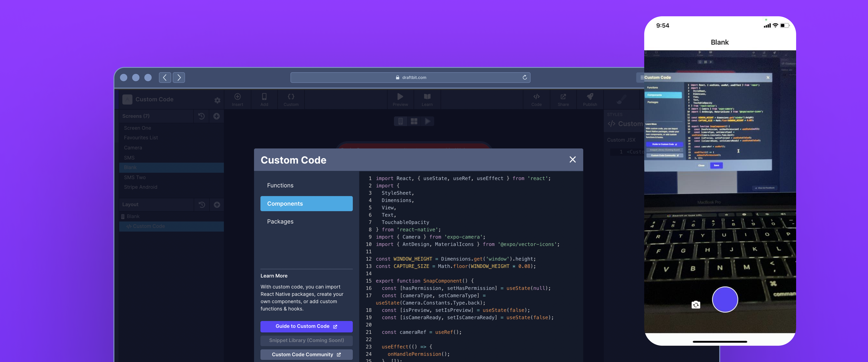Click Custom JSX label in right panel
The height and width of the screenshot is (362, 868).
pos(621,140)
